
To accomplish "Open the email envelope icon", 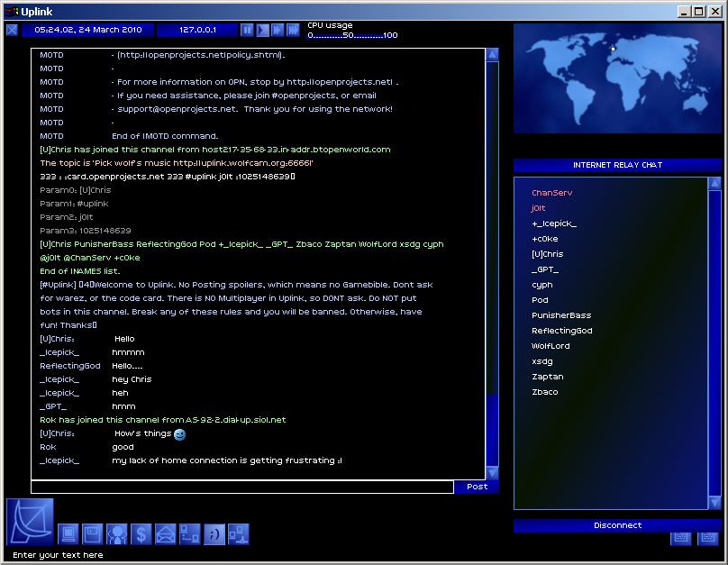I will tap(166, 534).
